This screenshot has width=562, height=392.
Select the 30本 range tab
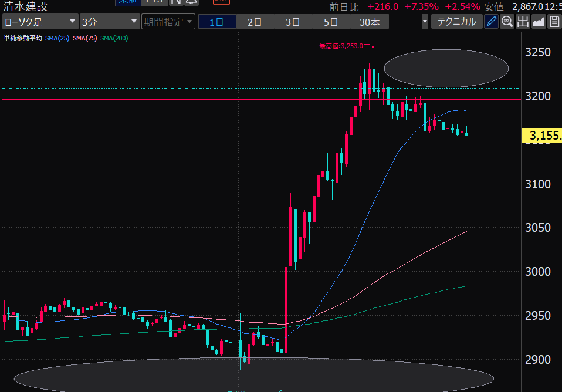(370, 22)
